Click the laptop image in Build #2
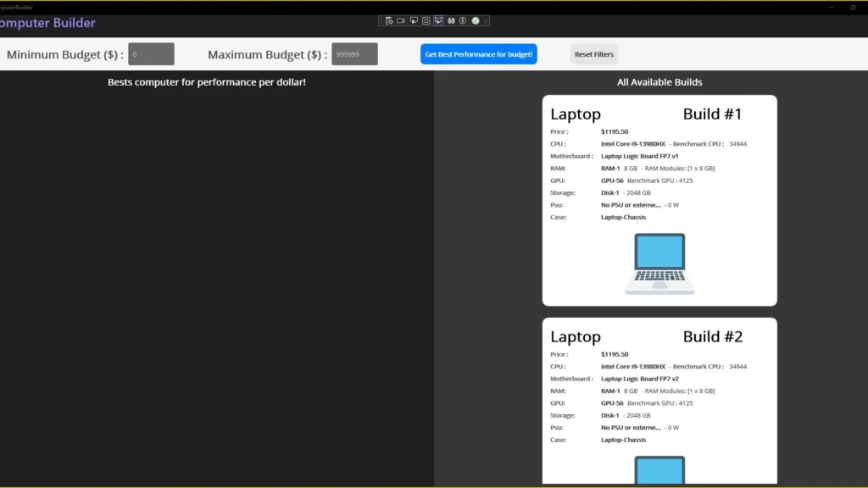 pyautogui.click(x=659, y=470)
